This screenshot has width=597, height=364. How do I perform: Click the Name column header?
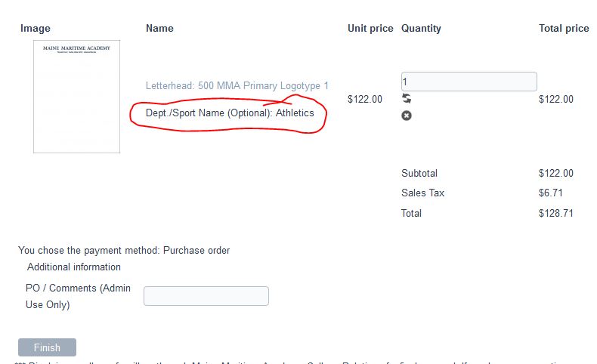pos(159,29)
